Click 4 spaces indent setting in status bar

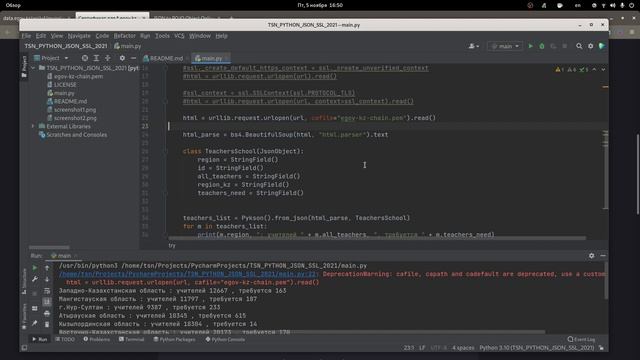[463, 348]
